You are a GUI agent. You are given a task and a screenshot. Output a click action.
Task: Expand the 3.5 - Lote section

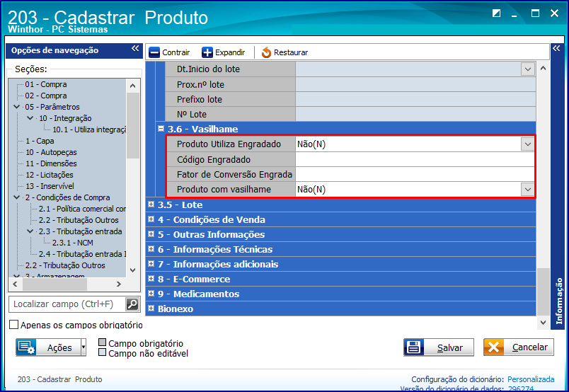pyautogui.click(x=151, y=204)
